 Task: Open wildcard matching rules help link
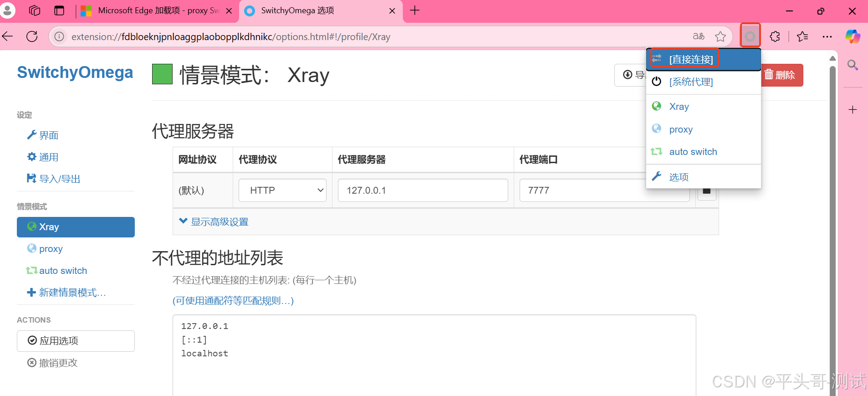(x=233, y=301)
